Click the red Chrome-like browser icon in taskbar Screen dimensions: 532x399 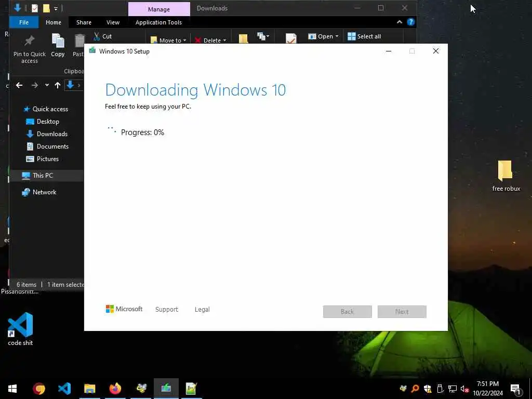(x=38, y=389)
